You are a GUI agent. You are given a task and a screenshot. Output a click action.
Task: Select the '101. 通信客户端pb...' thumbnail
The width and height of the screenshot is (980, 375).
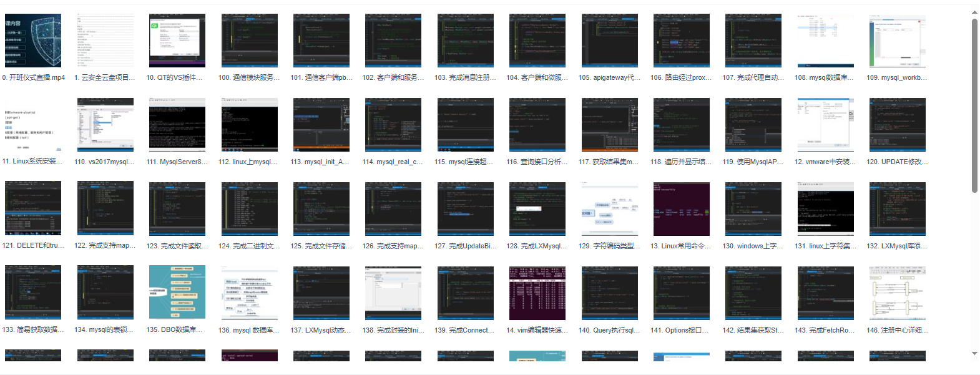pyautogui.click(x=321, y=41)
